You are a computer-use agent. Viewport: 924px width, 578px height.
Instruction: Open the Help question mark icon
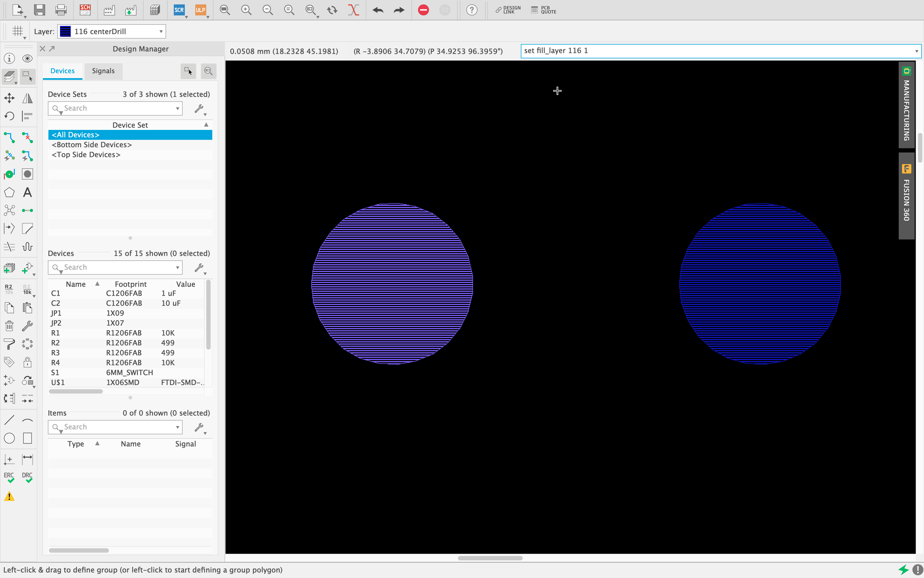pyautogui.click(x=472, y=10)
